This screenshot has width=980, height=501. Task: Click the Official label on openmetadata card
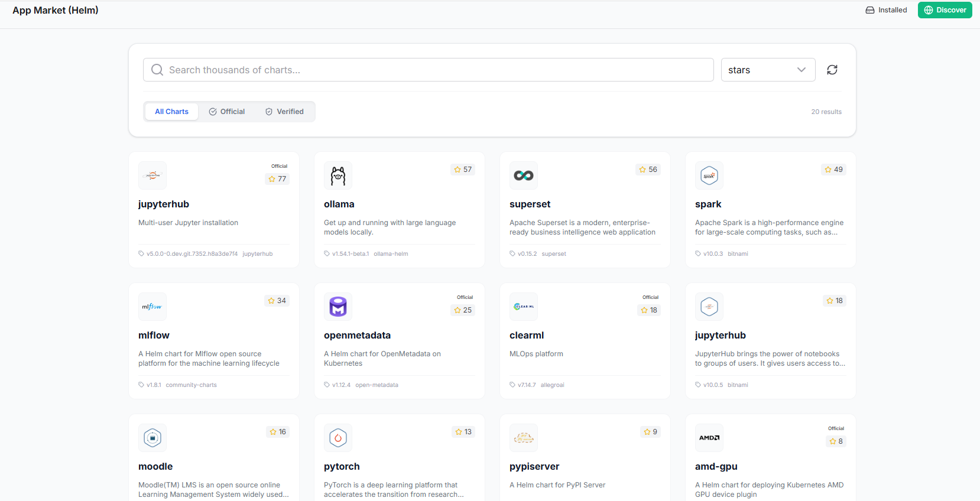click(465, 297)
